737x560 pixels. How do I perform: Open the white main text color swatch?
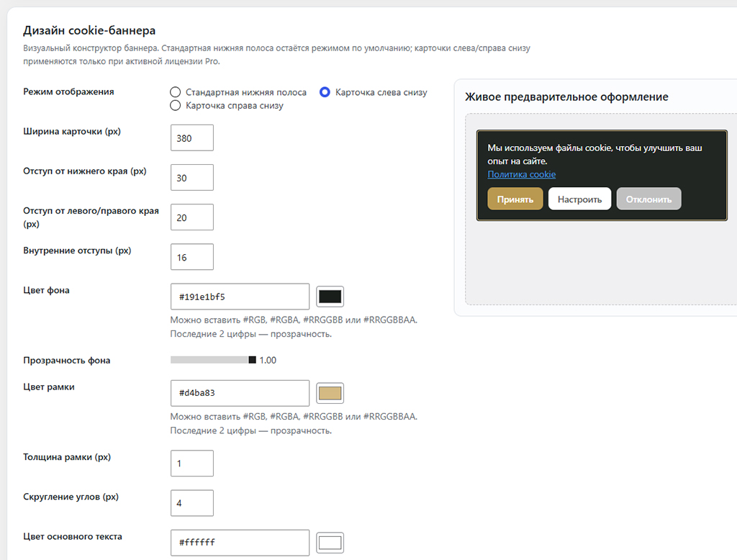(330, 543)
